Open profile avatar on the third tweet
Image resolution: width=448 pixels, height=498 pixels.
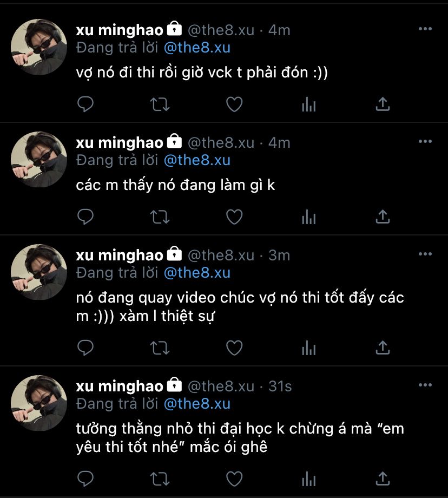click(39, 272)
